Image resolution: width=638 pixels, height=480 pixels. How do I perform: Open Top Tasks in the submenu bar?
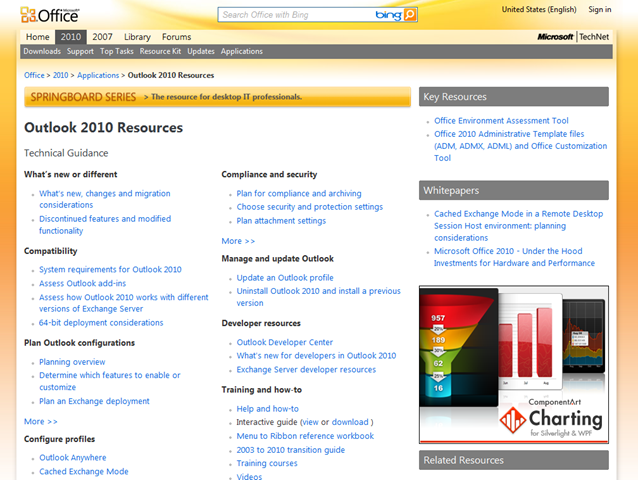117,51
